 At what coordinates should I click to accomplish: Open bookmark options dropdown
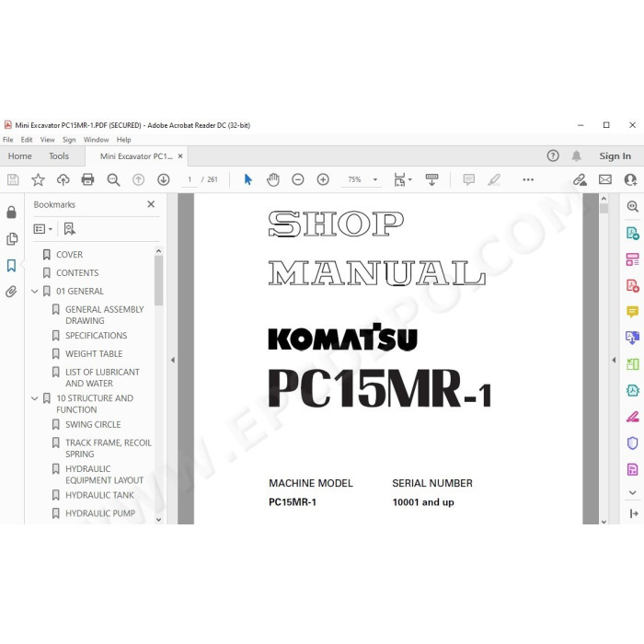[42, 229]
